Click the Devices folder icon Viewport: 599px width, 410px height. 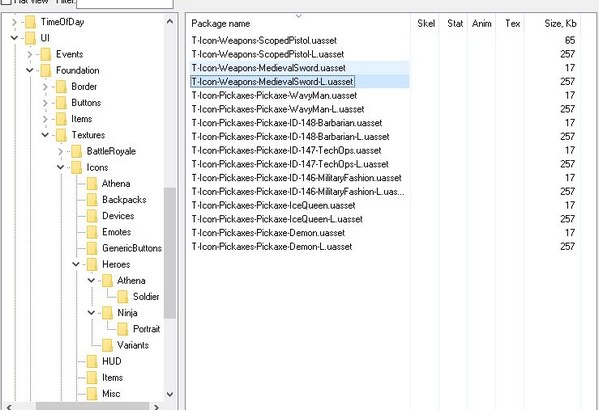(x=92, y=216)
